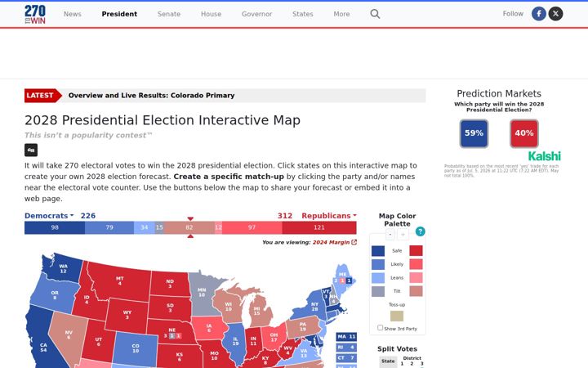Screen dimensions: 588x368
Task: Click the Kalshi logo
Action: coord(544,156)
